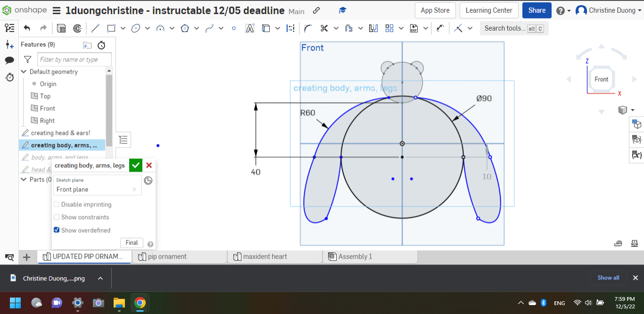The image size is (644, 314).
Task: Switch to the Assembly 1 tab
Action: point(370,256)
